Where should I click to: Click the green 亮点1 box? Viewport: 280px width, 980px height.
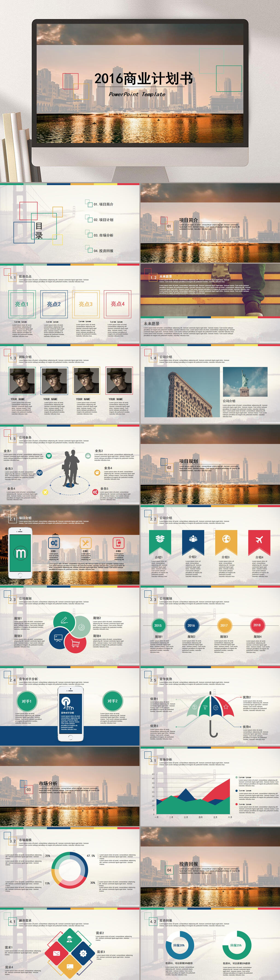[22, 304]
